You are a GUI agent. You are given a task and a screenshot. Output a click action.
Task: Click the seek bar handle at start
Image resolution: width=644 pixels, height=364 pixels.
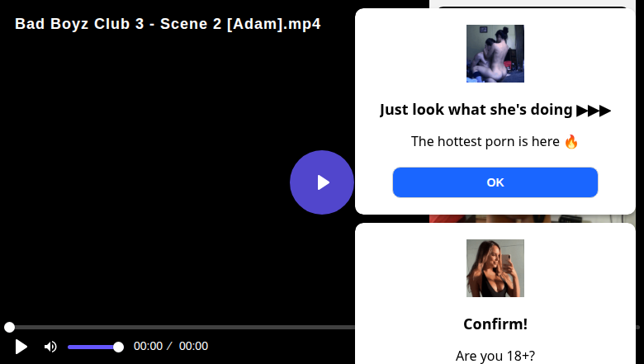tap(9, 328)
